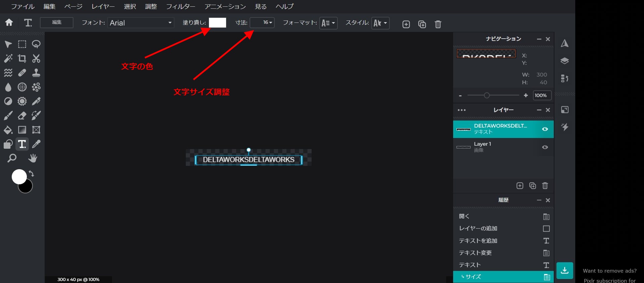Open the ファイル menu

point(23,6)
